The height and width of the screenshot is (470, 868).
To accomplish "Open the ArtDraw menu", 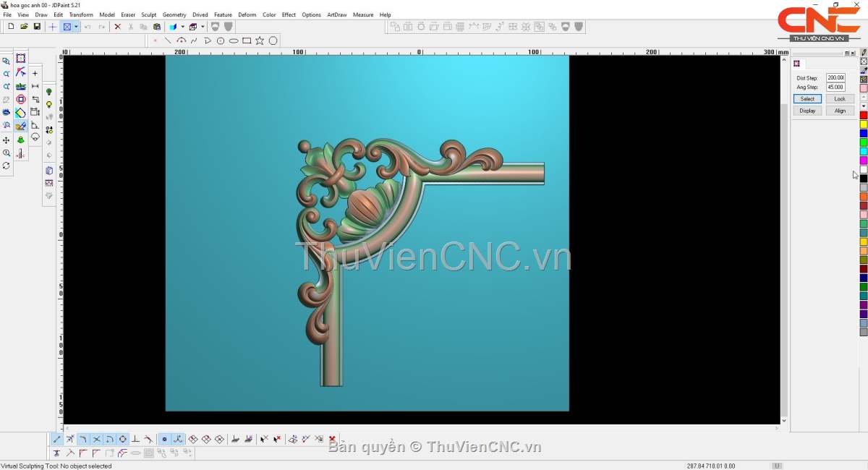I will 336,14.
